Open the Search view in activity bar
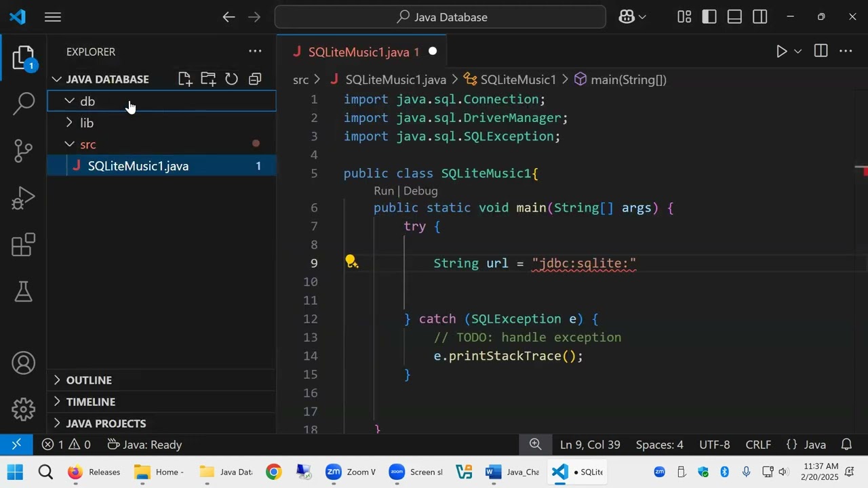Screen dimensions: 868x488 pyautogui.click(x=23, y=104)
